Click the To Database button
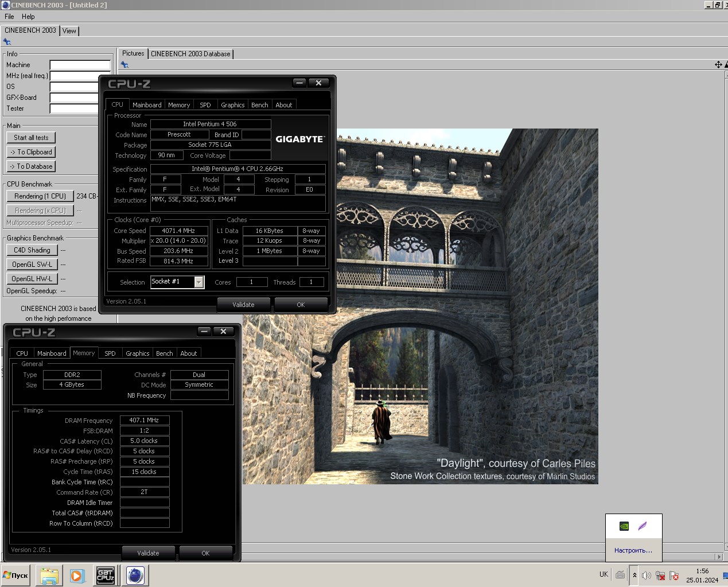728x587 pixels. (31, 166)
